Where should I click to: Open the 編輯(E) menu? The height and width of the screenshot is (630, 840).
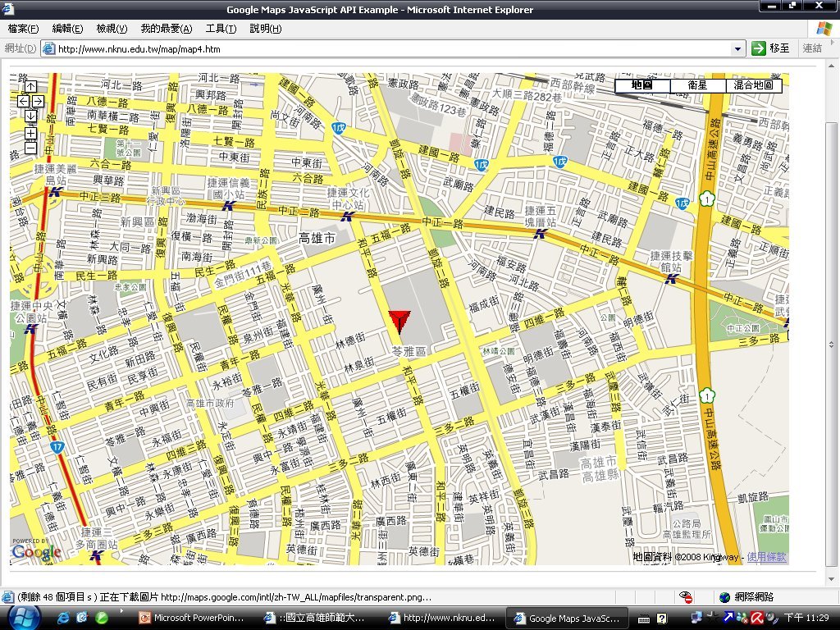67,29
